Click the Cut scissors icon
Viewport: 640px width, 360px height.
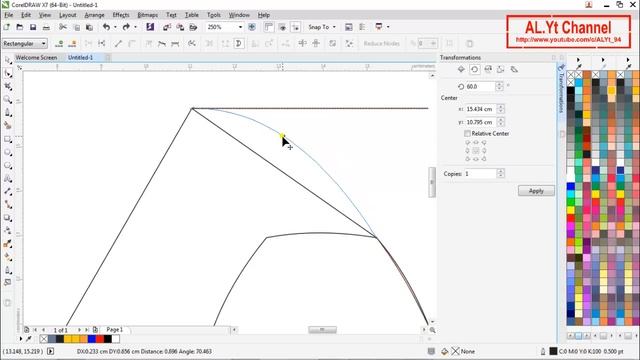[x=63, y=27]
